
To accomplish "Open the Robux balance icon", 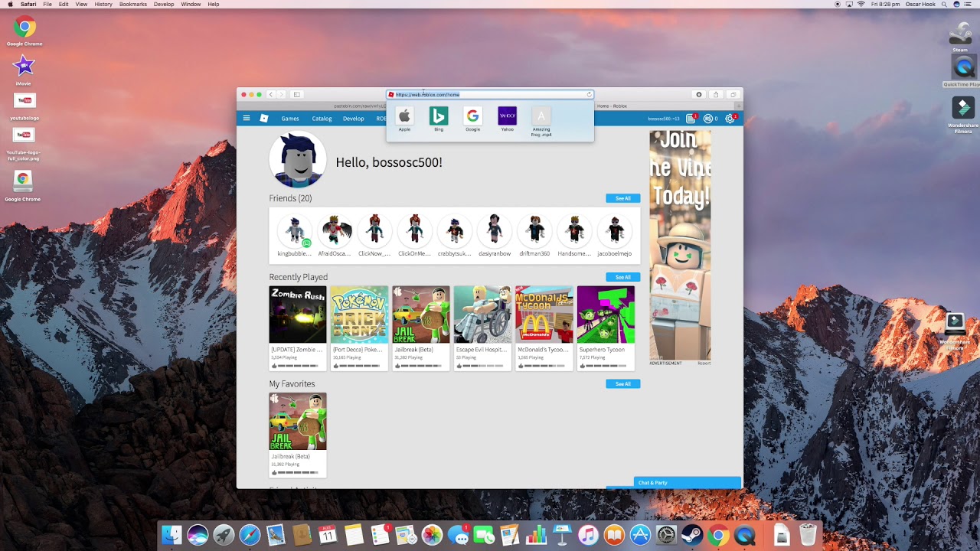I will click(708, 119).
